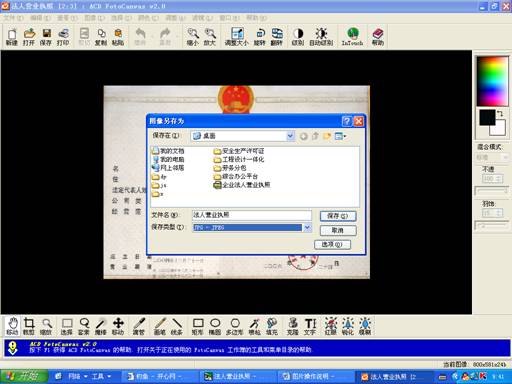Select the fill (填充) bucket tool

click(x=272, y=327)
